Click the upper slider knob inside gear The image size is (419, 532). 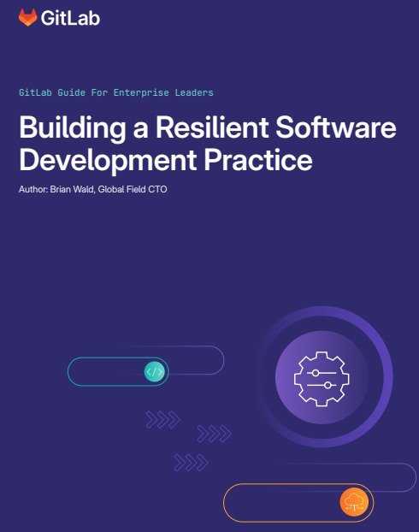click(316, 373)
